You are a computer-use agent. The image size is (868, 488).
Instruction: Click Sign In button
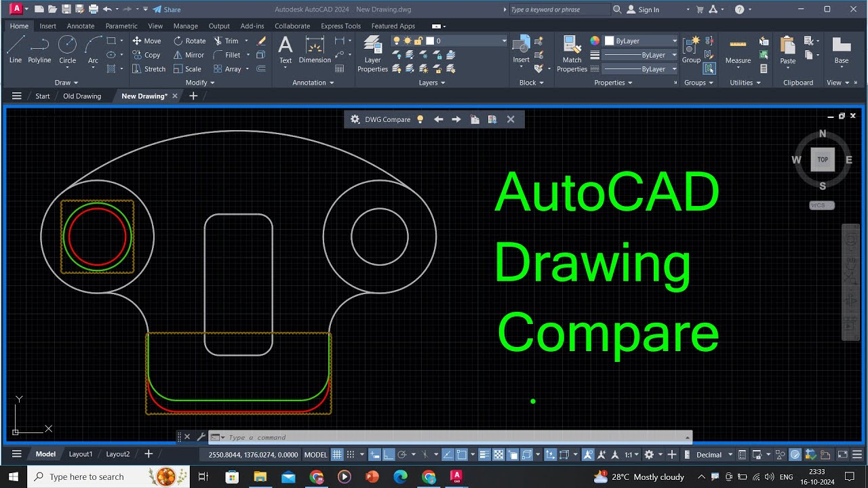[x=644, y=9]
